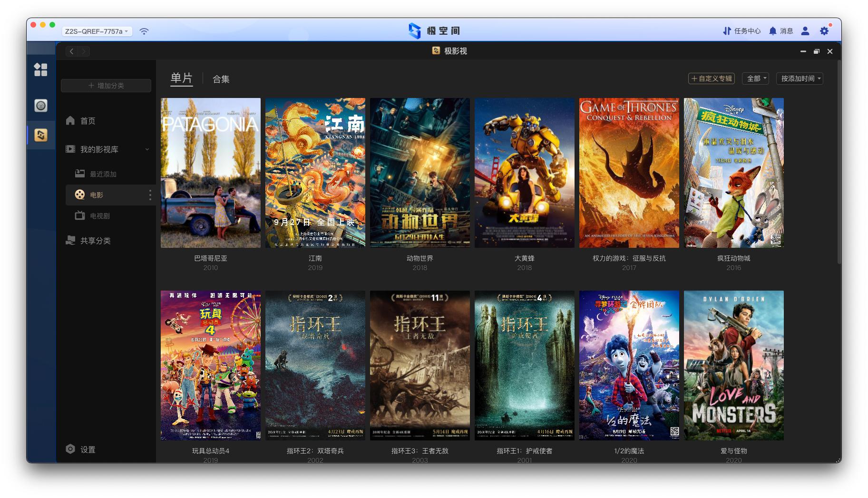Viewport: 868px width, 498px height.
Task: Open the 指环王3 王者无敌 poster
Action: (420, 365)
